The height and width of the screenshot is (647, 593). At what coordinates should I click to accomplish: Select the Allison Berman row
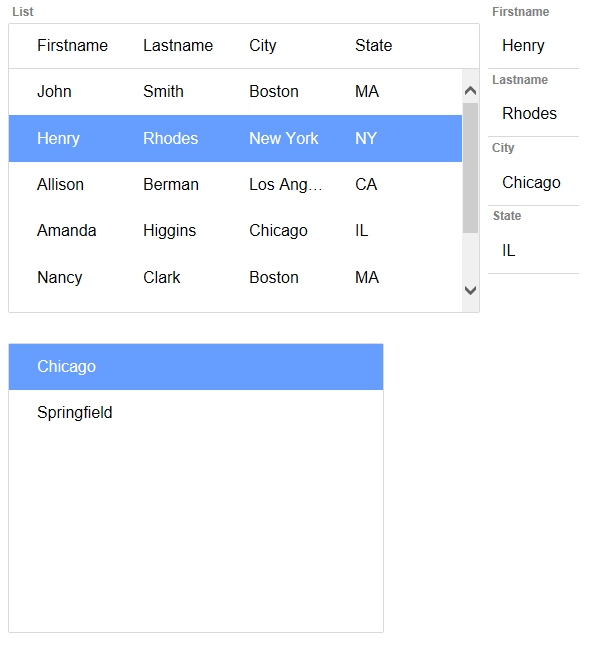235,184
